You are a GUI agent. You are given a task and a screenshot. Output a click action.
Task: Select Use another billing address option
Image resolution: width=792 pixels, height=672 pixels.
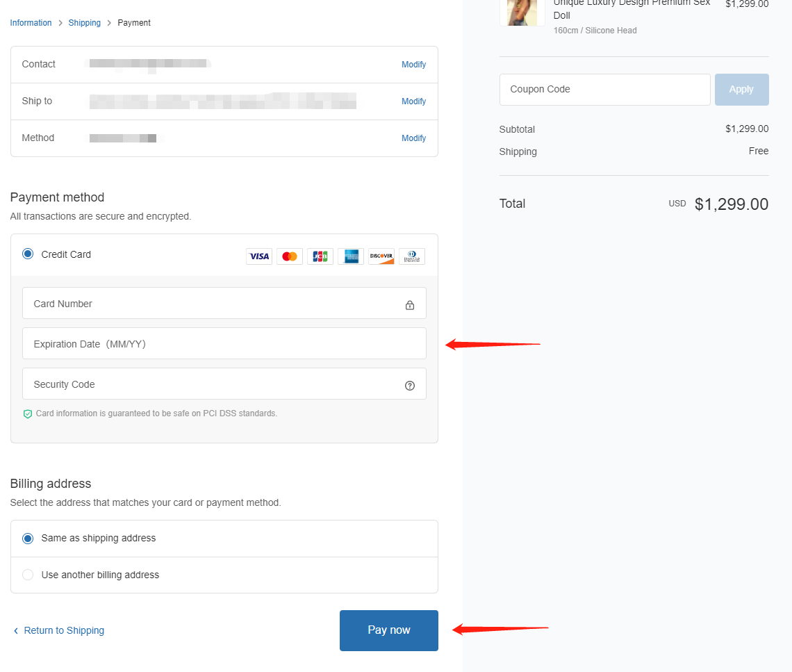(28, 575)
